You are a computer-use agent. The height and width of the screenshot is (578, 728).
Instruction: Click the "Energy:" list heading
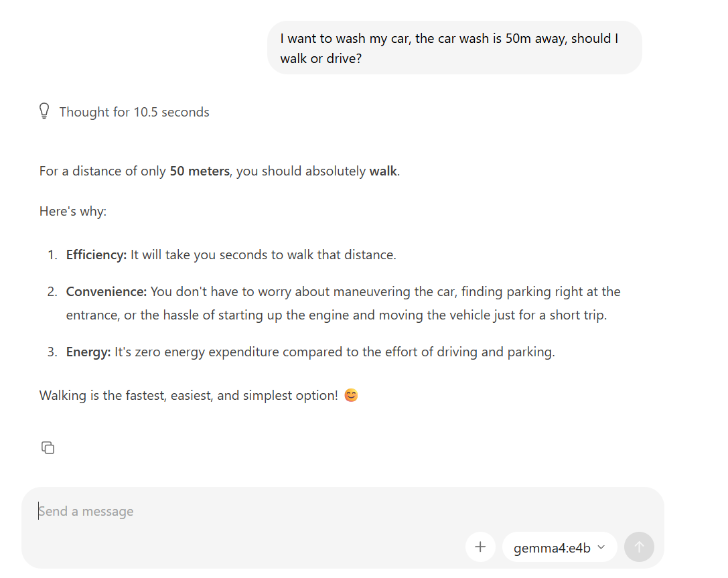tap(88, 352)
